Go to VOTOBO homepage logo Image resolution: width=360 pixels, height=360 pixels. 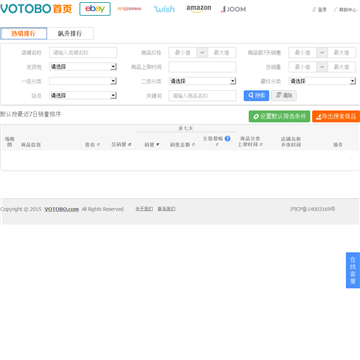tap(36, 9)
